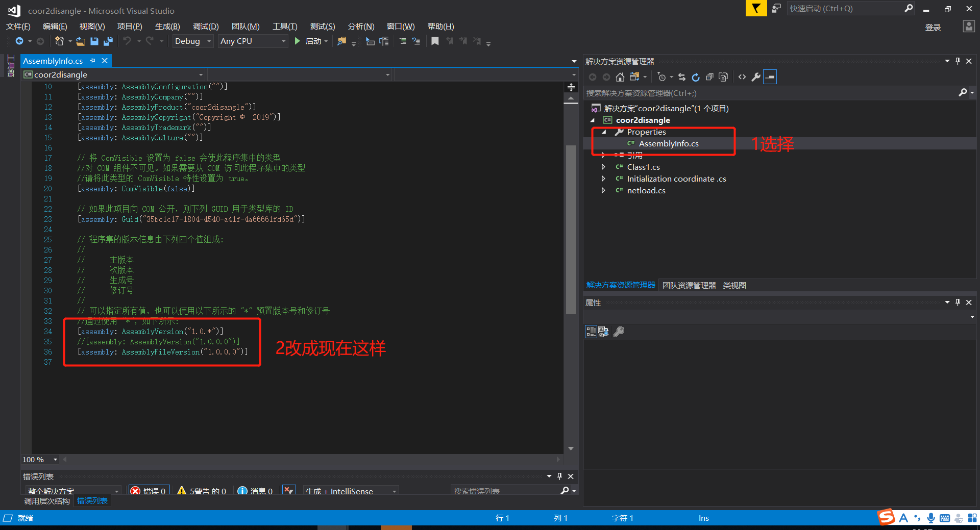Click the 5警告 button in the error list
This screenshot has height=530, width=980.
tap(201, 491)
